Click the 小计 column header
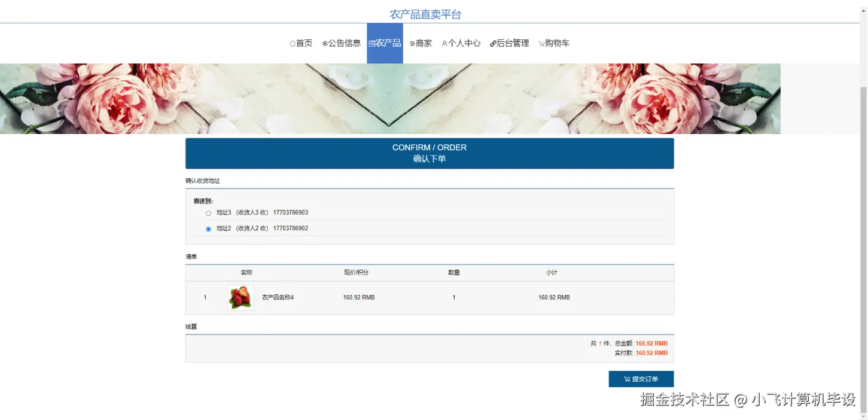The image size is (868, 420). tap(552, 273)
